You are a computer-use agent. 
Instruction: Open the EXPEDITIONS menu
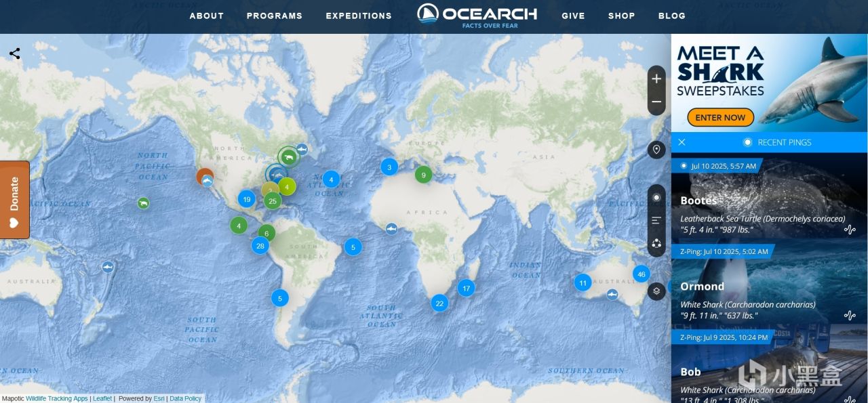tap(359, 16)
